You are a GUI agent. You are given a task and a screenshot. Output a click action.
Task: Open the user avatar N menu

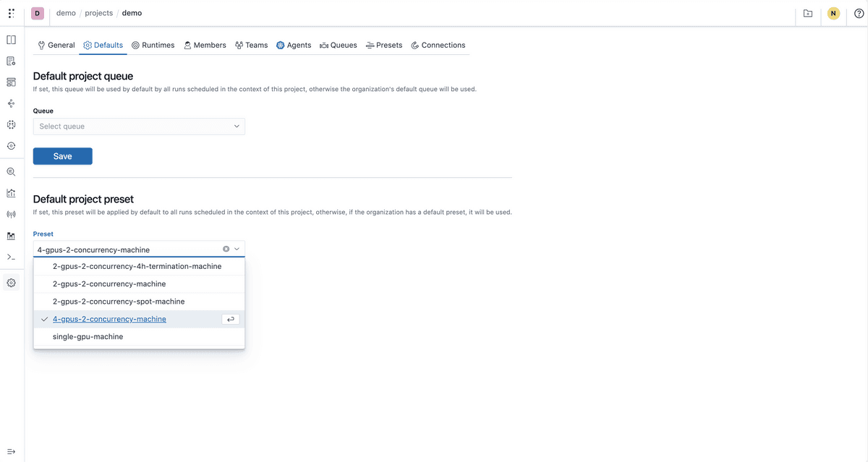point(833,13)
